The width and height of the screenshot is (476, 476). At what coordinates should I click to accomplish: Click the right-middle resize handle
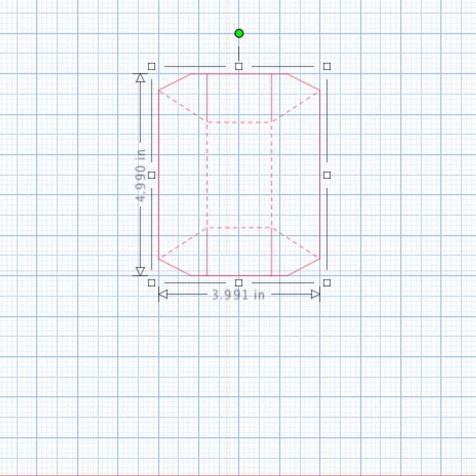tap(327, 175)
